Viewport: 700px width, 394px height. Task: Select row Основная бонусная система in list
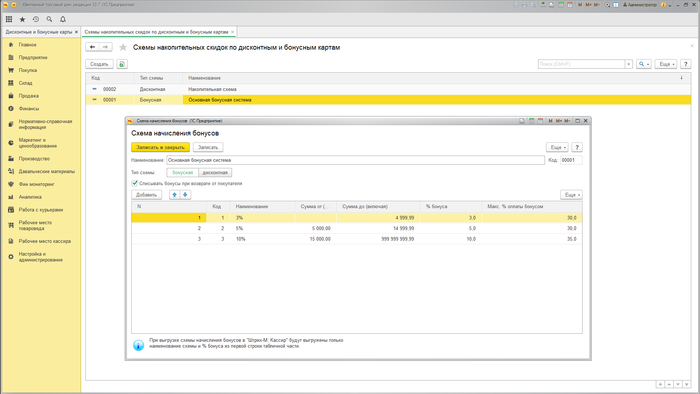388,100
